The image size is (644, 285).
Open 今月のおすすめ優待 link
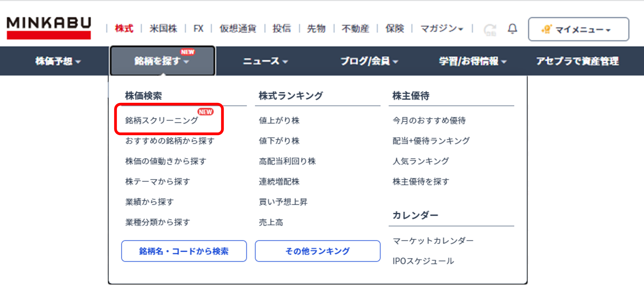pyautogui.click(x=429, y=121)
